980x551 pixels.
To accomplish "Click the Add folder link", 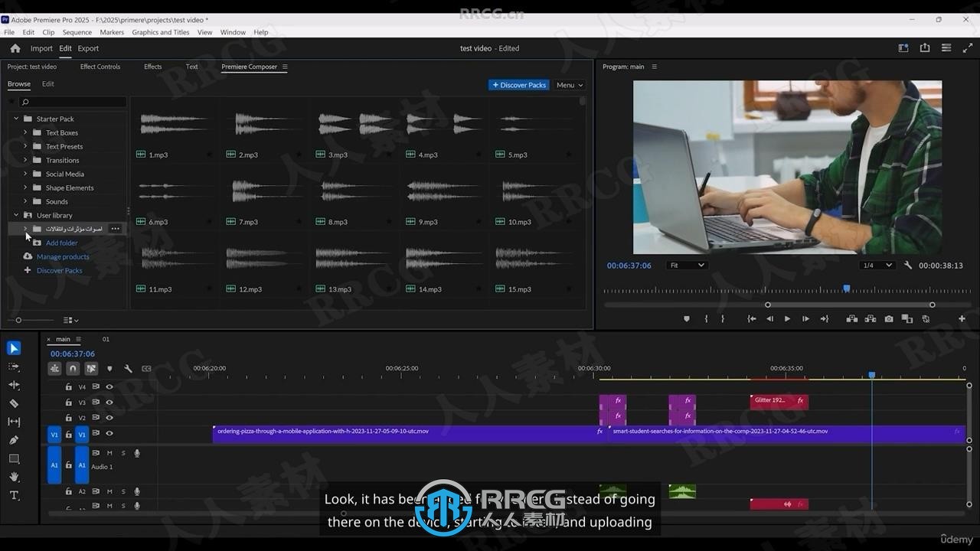I will 61,243.
